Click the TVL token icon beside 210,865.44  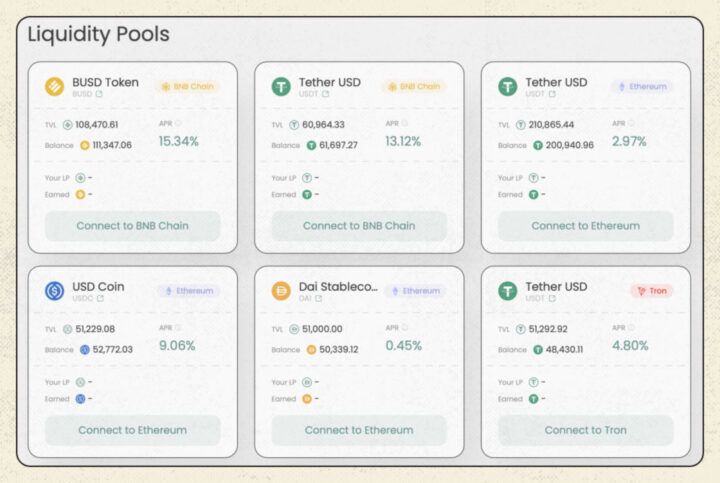(x=520, y=125)
